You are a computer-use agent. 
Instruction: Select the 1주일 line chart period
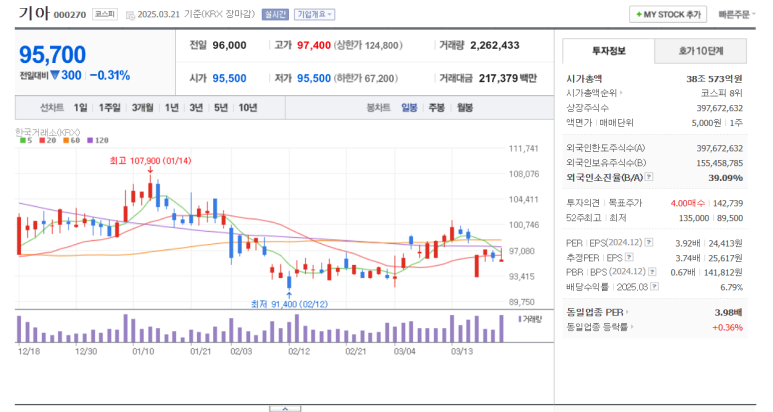click(x=109, y=107)
